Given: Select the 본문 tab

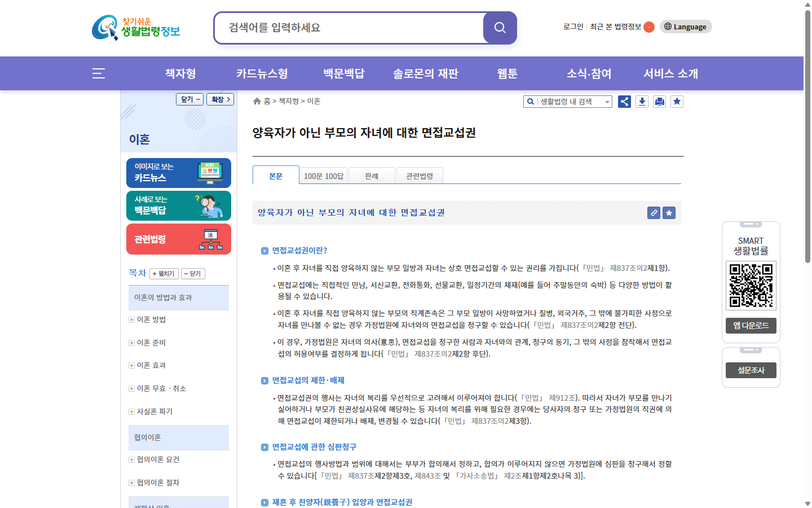Looking at the screenshot, I should pos(276,175).
